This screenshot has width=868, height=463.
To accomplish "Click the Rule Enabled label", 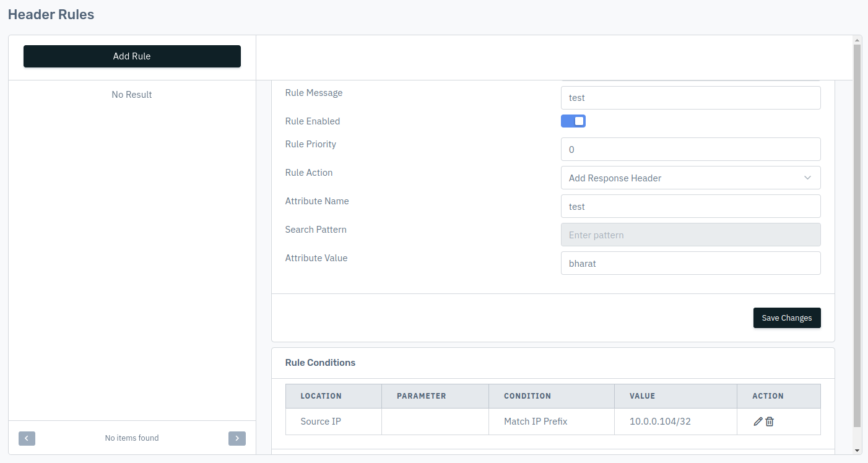I will pyautogui.click(x=313, y=121).
